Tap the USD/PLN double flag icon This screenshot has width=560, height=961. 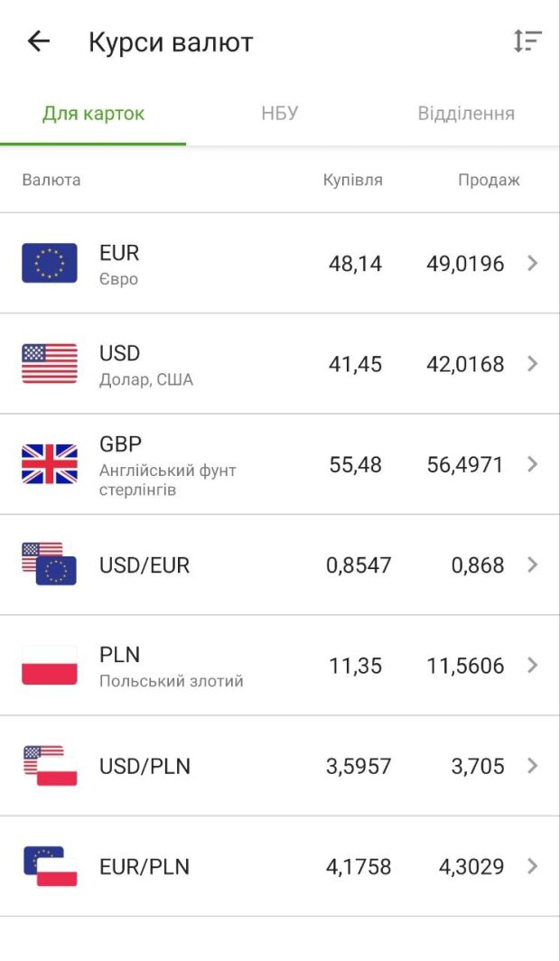tap(50, 766)
